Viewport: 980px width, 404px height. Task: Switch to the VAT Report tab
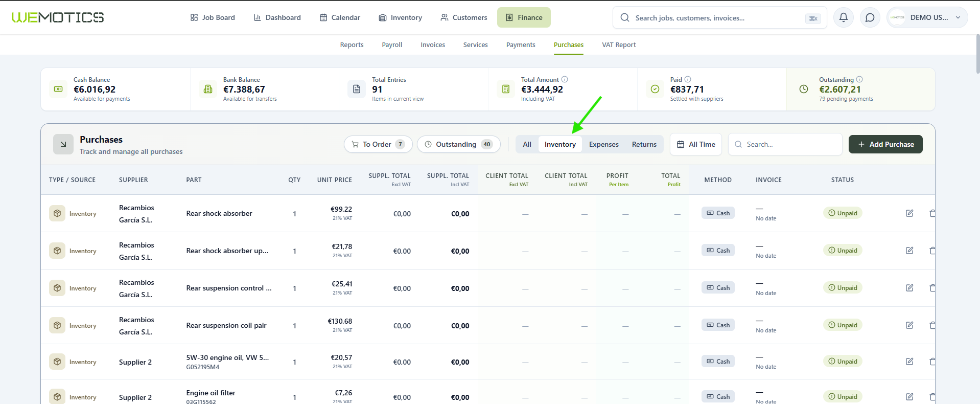(x=619, y=45)
